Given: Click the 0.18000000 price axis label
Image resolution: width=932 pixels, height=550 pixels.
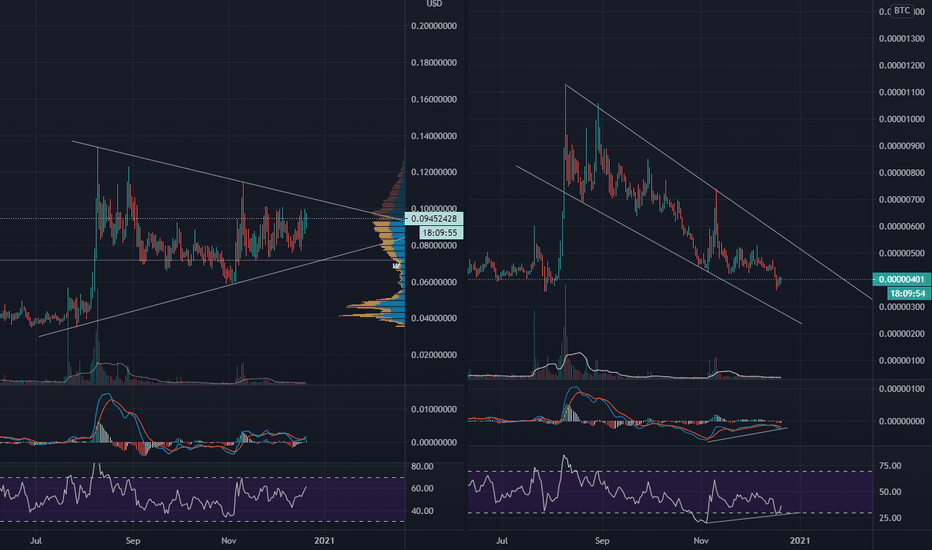Looking at the screenshot, I should coord(434,63).
